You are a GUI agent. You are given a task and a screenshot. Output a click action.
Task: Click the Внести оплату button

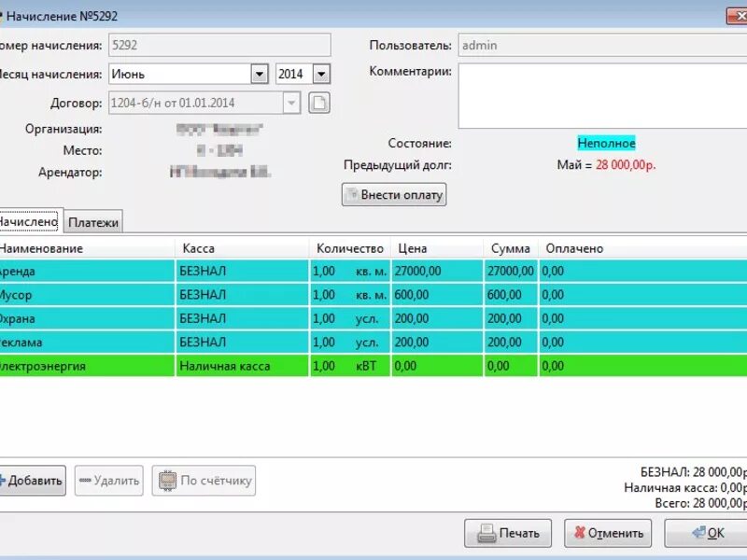tap(394, 195)
